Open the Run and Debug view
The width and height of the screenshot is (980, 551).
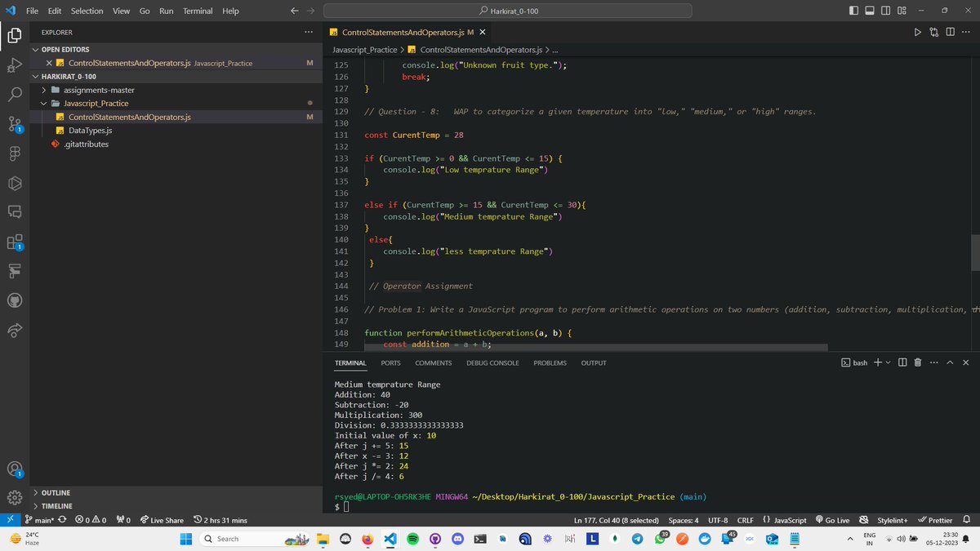point(15,65)
